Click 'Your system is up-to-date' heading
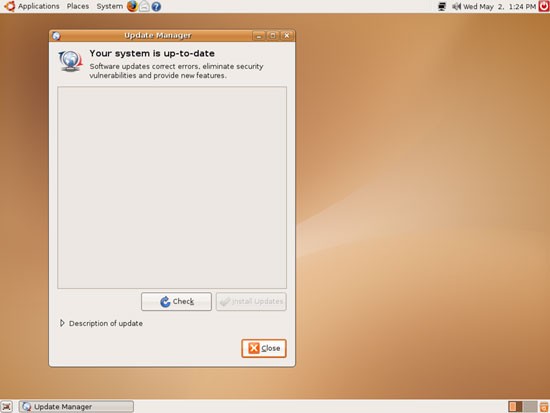 (x=152, y=54)
